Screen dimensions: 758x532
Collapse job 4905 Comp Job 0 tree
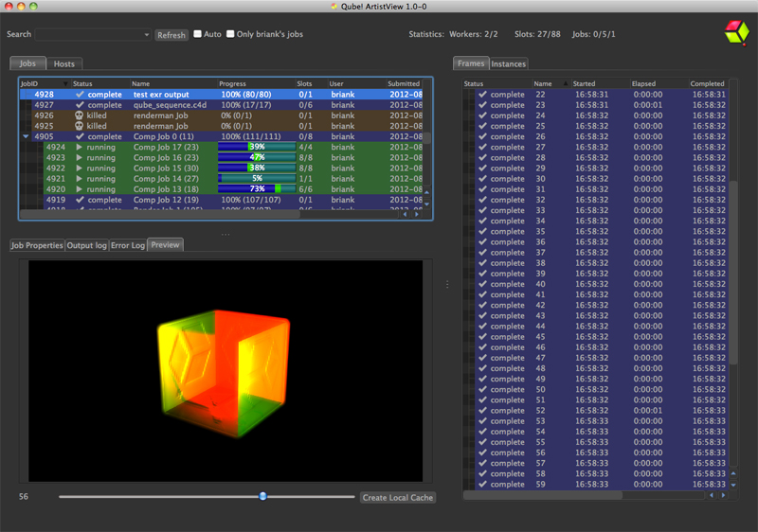tap(27, 136)
